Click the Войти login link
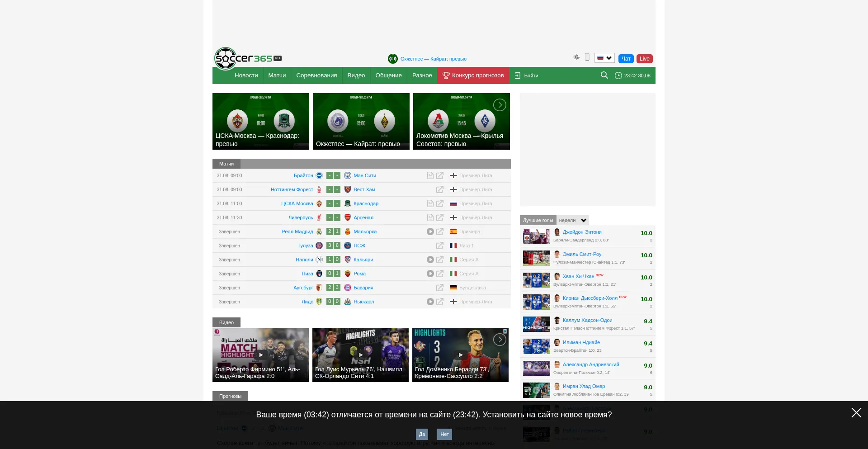The height and width of the screenshot is (449, 868). (527, 76)
